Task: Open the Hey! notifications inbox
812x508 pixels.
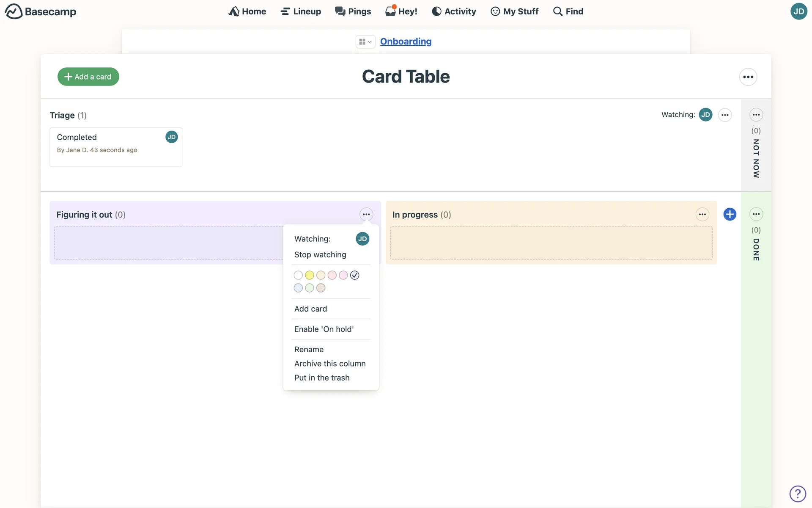Action: pos(401,11)
